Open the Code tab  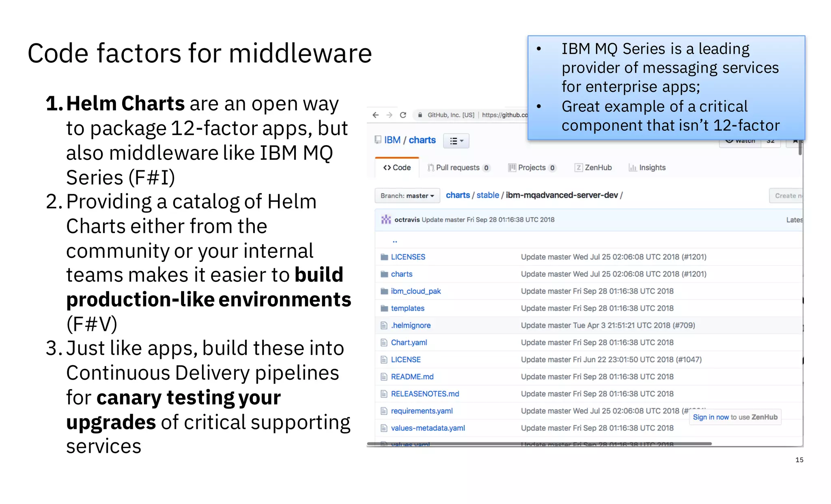click(397, 167)
